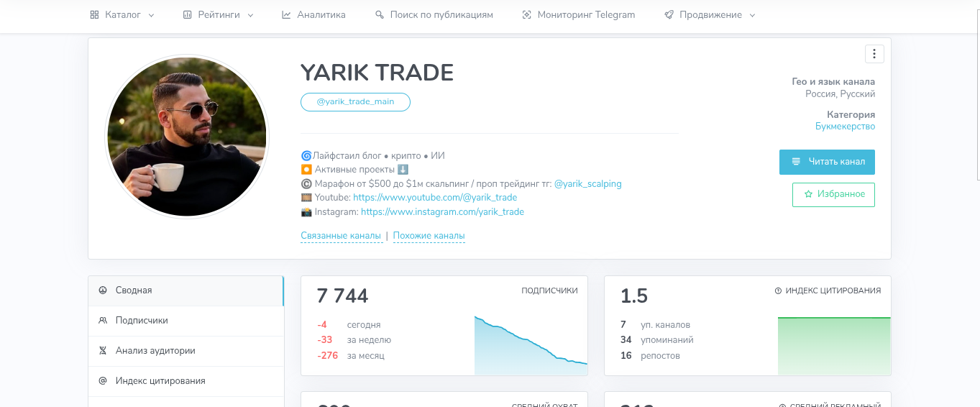Show Связанные каналы
The image size is (980, 407).
point(341,236)
